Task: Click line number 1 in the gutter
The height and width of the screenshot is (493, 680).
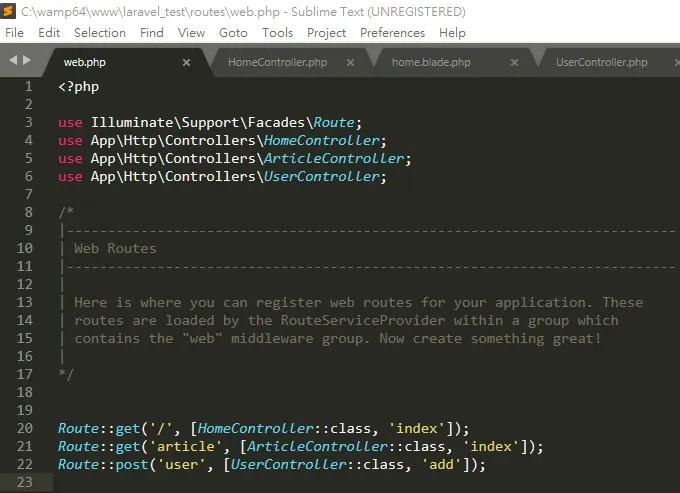Action: coord(29,86)
